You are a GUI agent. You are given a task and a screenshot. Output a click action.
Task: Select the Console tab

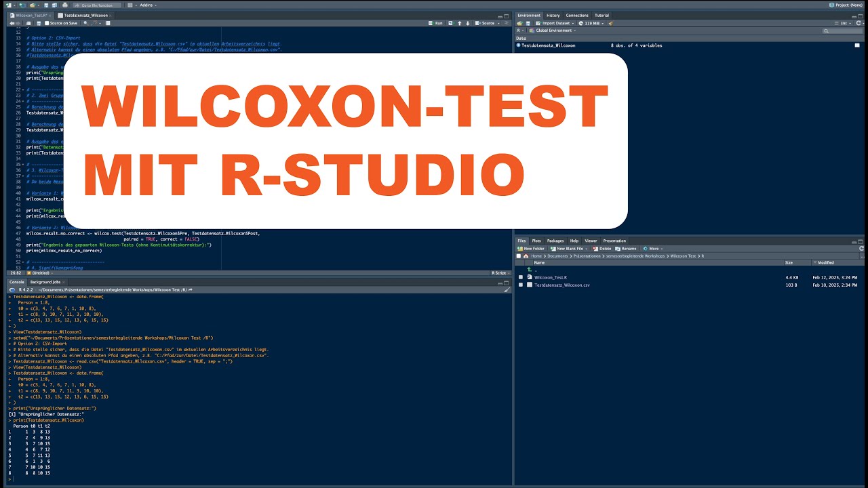17,281
